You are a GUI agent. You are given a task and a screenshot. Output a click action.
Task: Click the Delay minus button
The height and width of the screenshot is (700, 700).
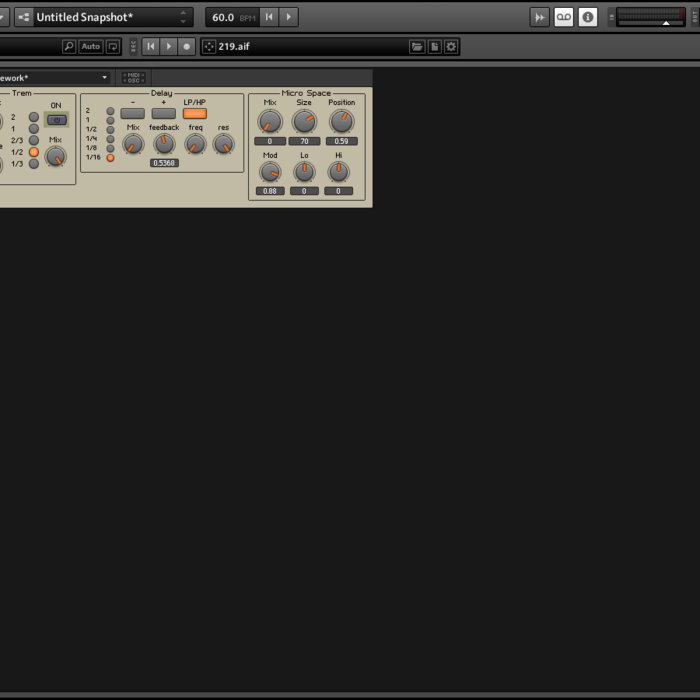132,114
